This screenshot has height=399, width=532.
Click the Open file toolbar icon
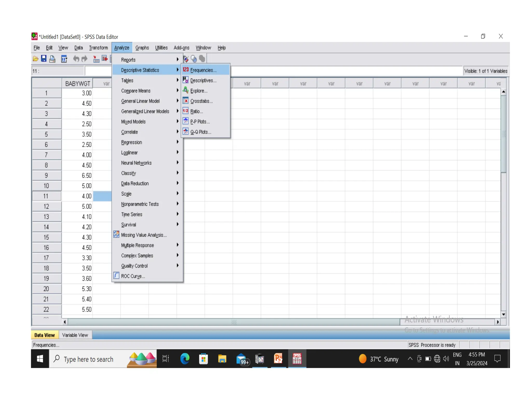tap(36, 59)
